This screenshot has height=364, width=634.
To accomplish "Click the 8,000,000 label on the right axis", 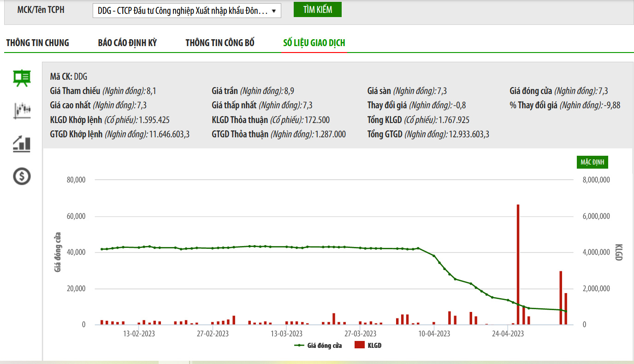I will [x=594, y=180].
